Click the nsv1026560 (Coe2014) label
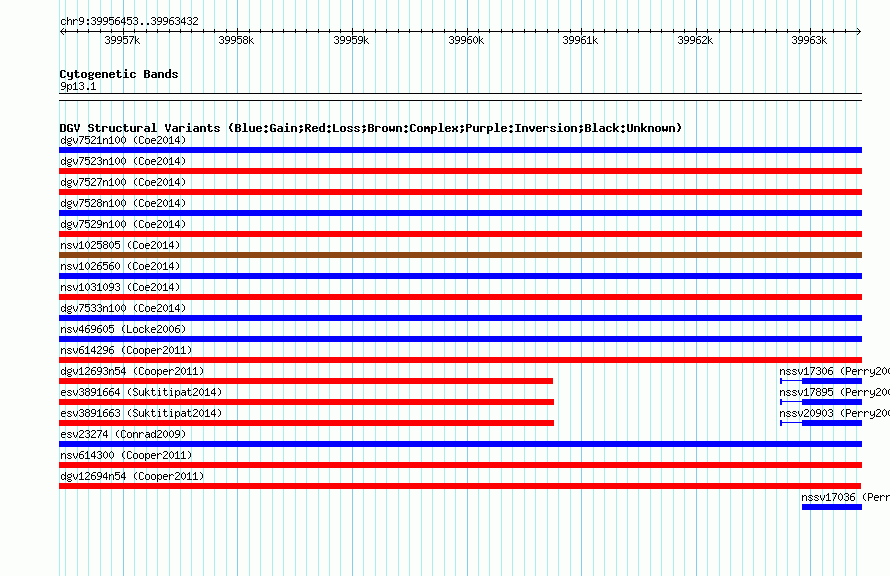Screen dimensions: 890x576 coord(120,266)
